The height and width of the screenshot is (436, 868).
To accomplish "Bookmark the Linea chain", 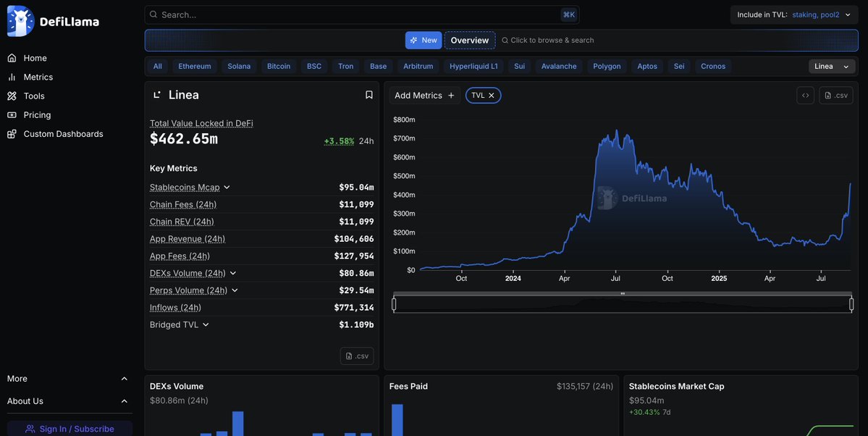I will click(368, 95).
